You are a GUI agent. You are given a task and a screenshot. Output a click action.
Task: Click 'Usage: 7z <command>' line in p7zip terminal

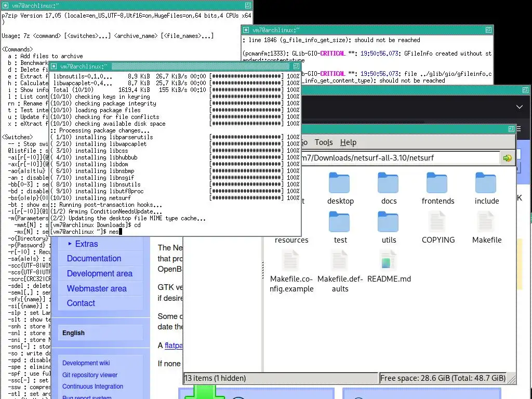tap(108, 36)
